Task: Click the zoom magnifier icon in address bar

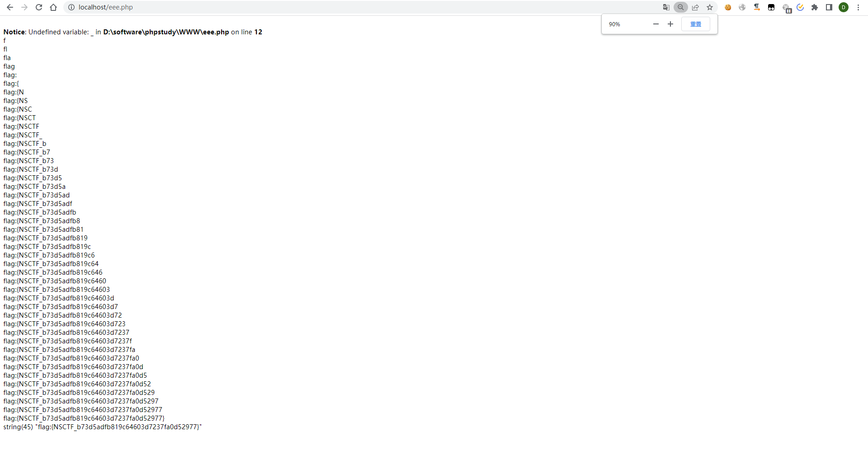Action: click(x=681, y=7)
